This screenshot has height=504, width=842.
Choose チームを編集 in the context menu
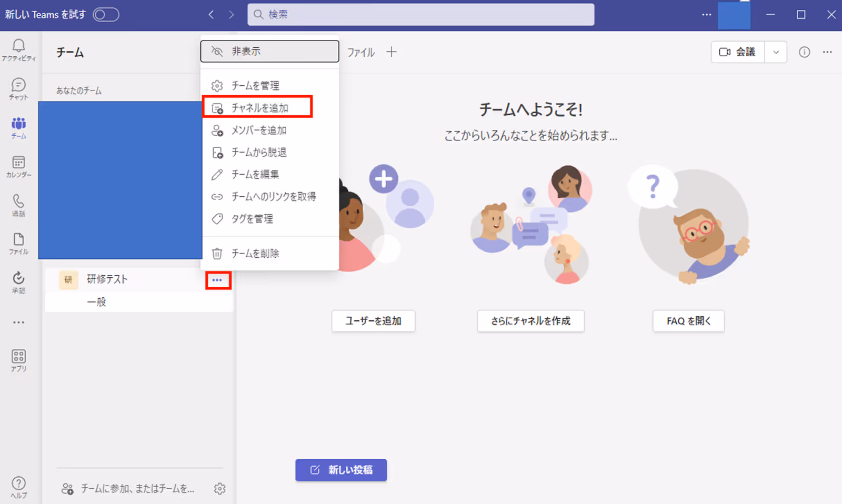(269, 174)
